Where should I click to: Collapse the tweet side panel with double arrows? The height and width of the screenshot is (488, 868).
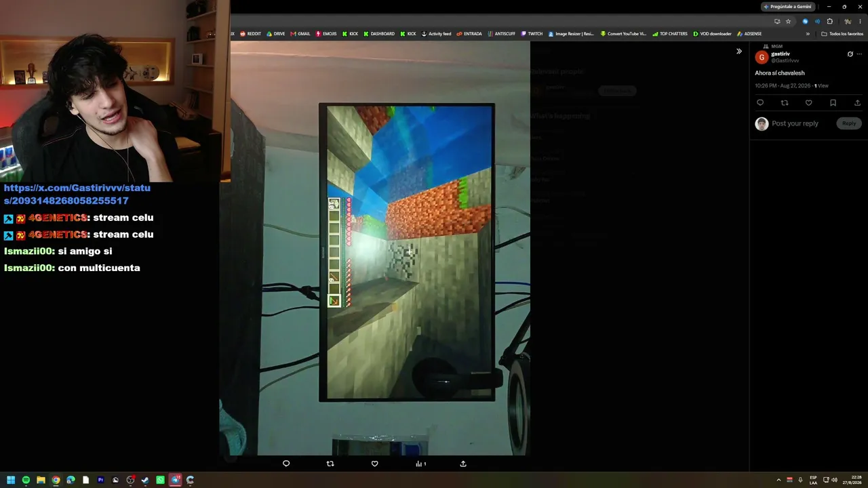point(739,52)
